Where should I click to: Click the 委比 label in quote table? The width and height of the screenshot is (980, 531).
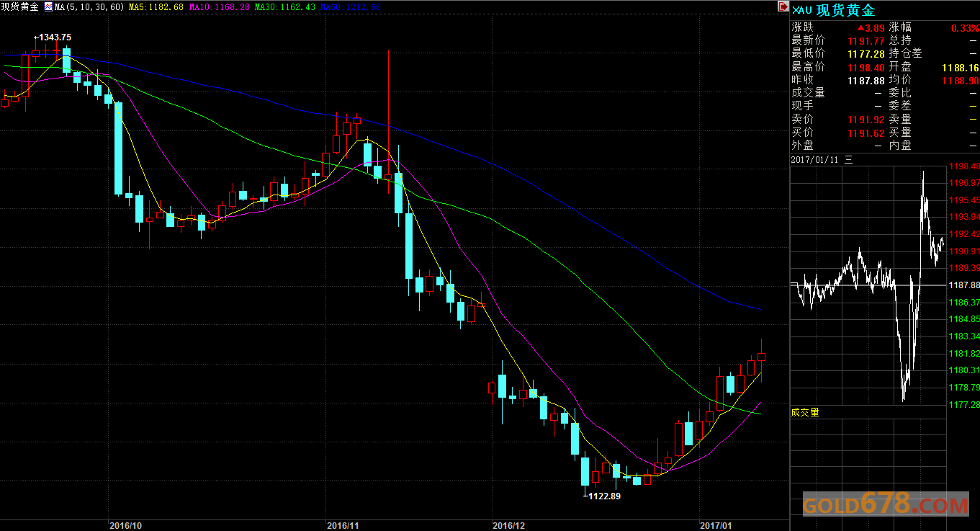[x=900, y=93]
